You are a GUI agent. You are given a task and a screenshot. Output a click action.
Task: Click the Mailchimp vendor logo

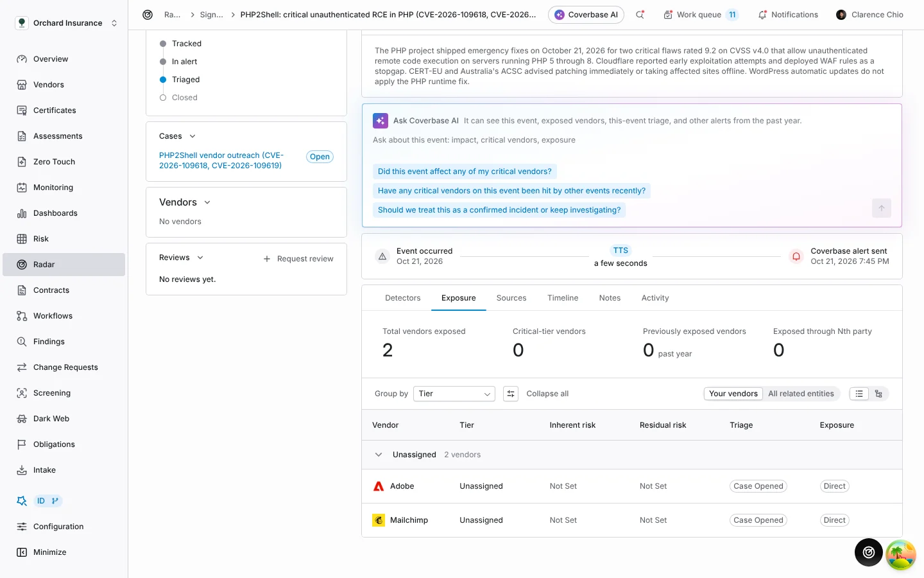coord(379,520)
